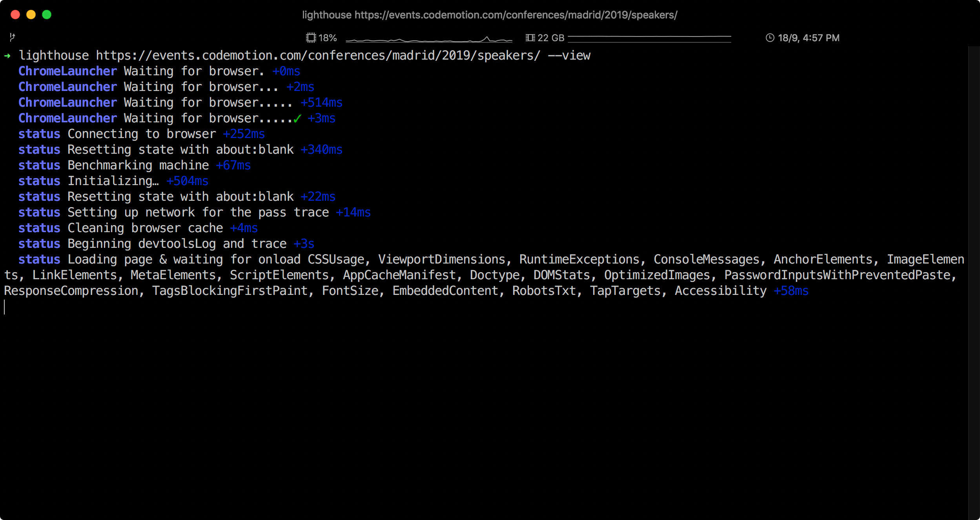Click the CPU chip icon
This screenshot has width=980, height=520.
click(311, 38)
